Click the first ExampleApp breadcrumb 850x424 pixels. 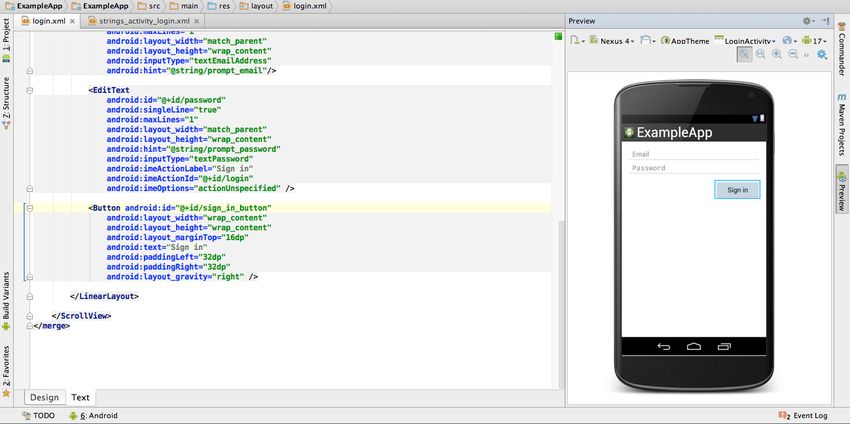pos(34,6)
